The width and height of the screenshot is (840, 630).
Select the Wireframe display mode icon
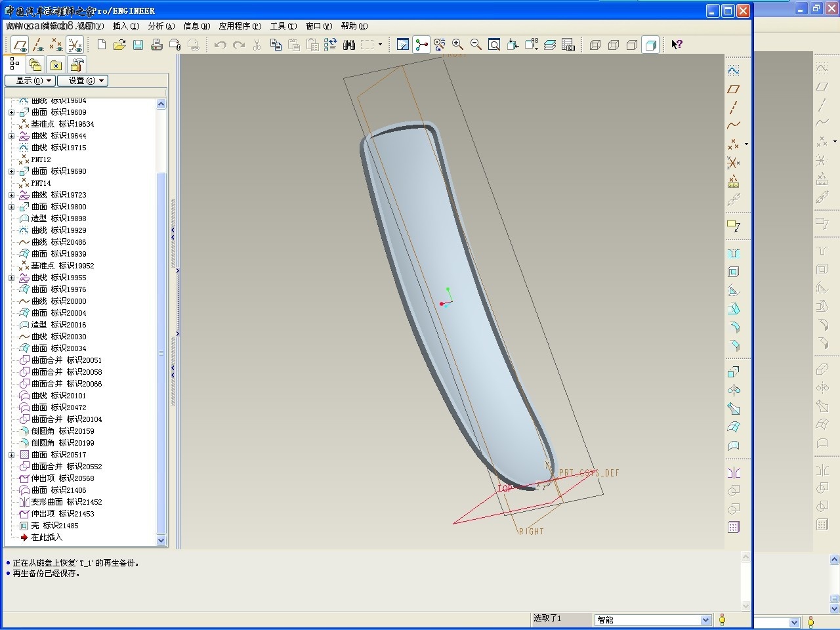595,45
